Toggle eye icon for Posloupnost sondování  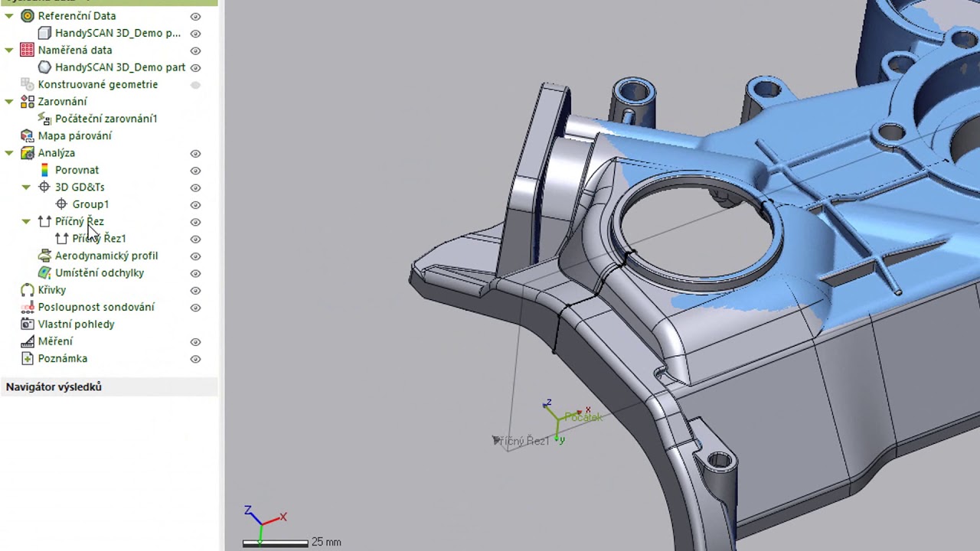[195, 307]
